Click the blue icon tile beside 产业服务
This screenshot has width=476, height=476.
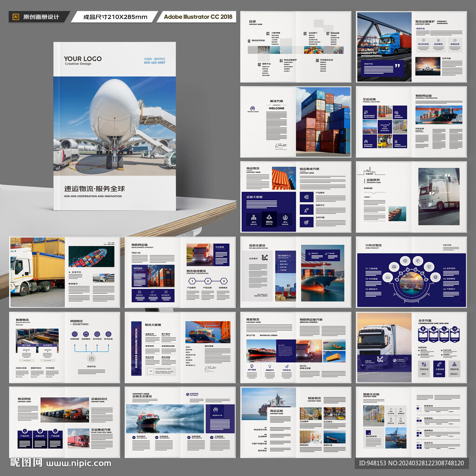point(306,197)
